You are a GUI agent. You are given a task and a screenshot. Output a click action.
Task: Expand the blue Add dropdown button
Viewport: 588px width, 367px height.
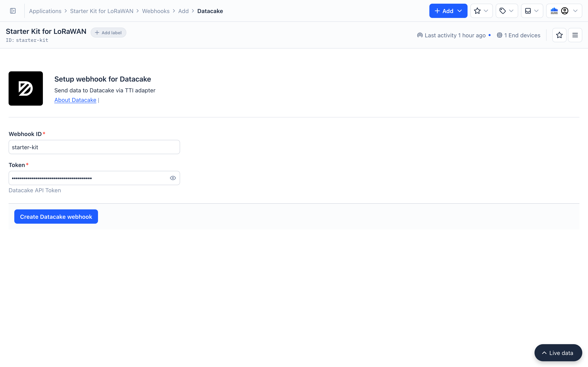(x=448, y=11)
